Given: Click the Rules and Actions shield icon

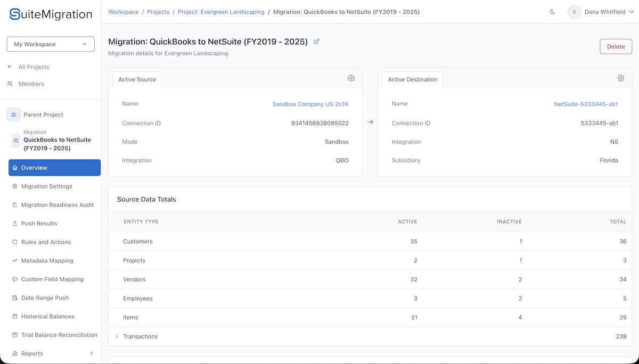Looking at the screenshot, I should [x=15, y=242].
